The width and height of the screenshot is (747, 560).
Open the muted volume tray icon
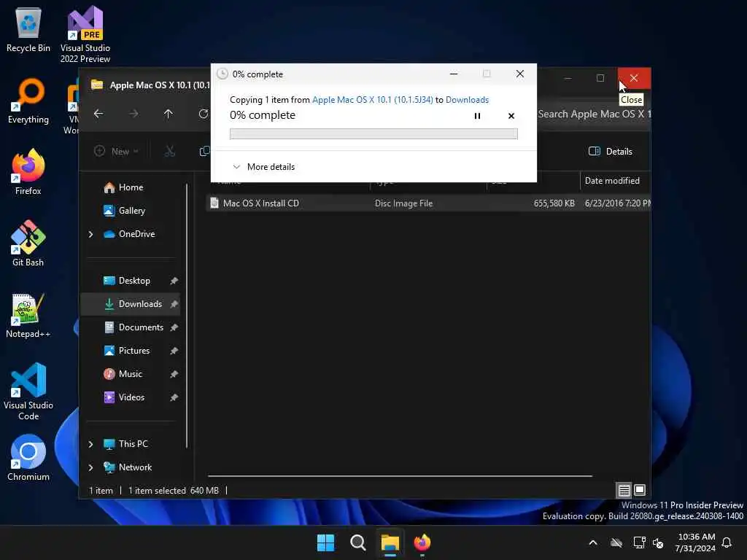point(659,542)
